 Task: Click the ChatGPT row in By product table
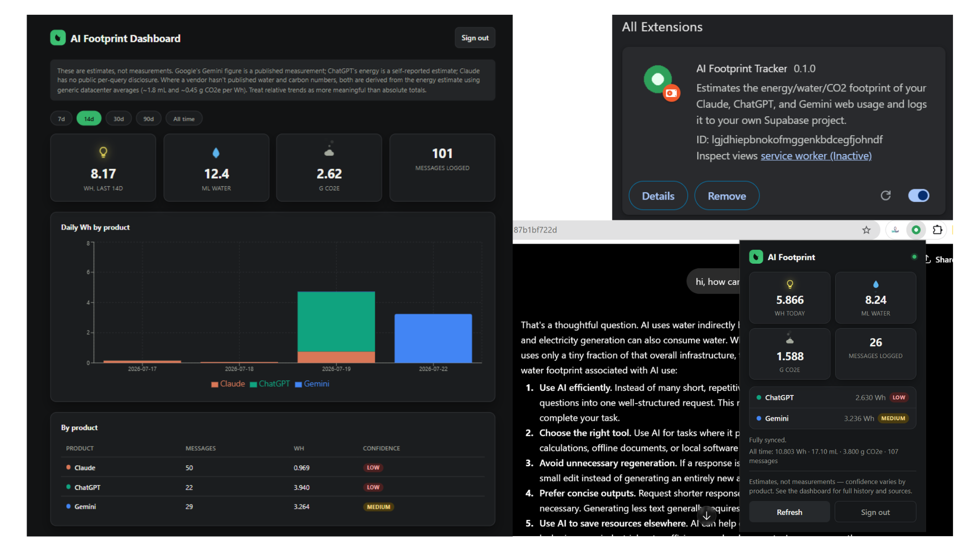pyautogui.click(x=273, y=487)
